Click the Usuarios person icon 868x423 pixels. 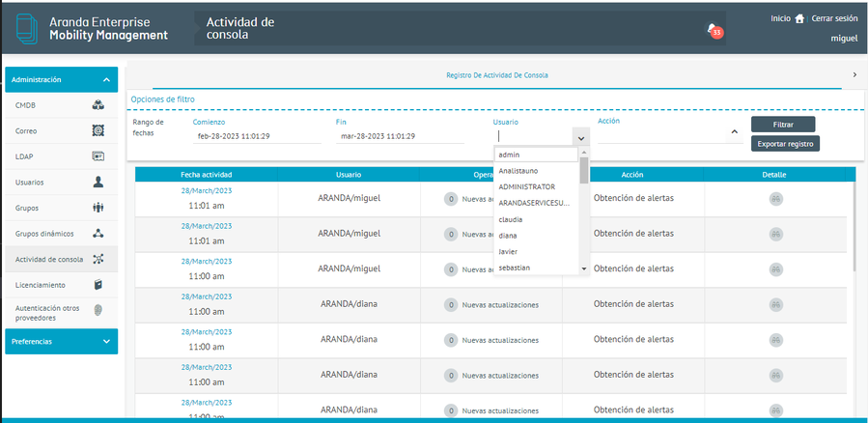pos(98,182)
